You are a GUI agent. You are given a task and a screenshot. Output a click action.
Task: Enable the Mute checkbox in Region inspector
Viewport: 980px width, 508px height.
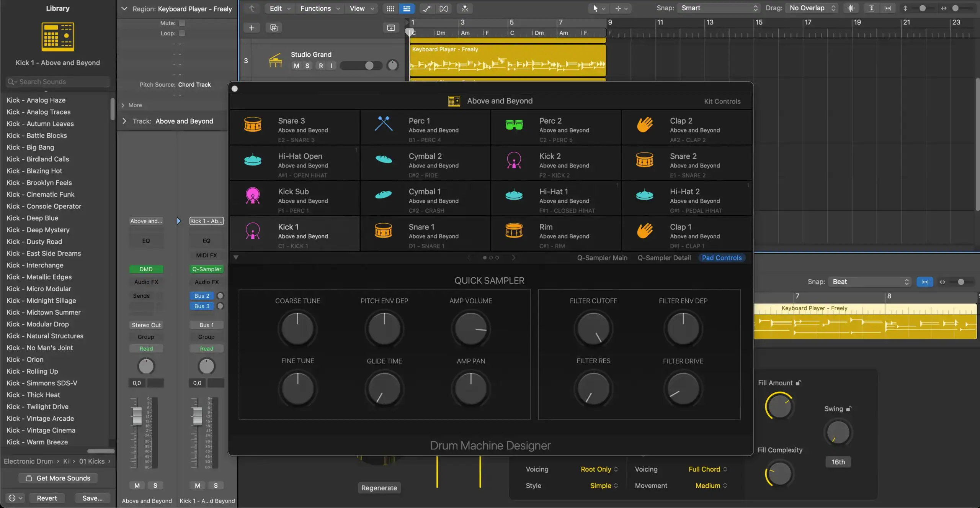tap(182, 23)
